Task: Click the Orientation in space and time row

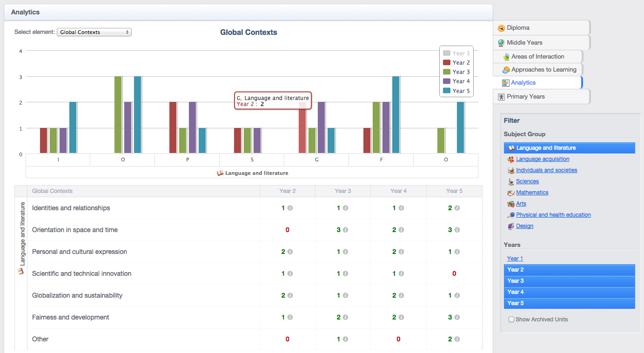Action: (x=255, y=230)
